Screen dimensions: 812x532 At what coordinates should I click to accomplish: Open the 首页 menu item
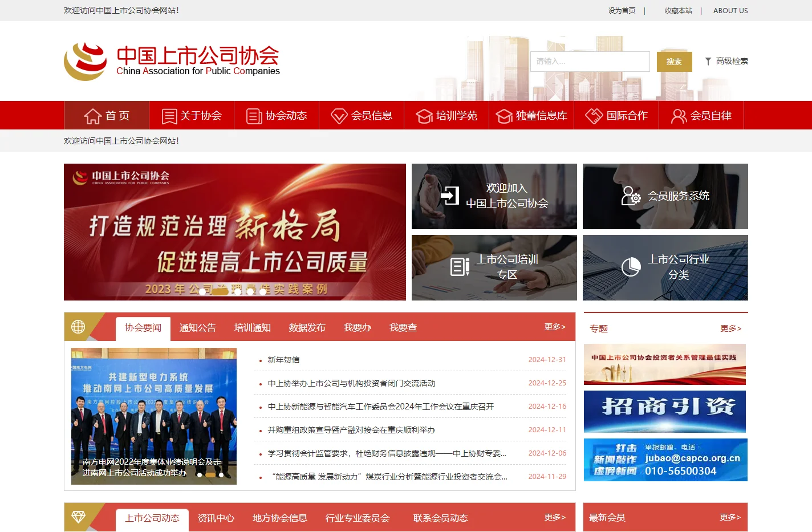[107, 115]
